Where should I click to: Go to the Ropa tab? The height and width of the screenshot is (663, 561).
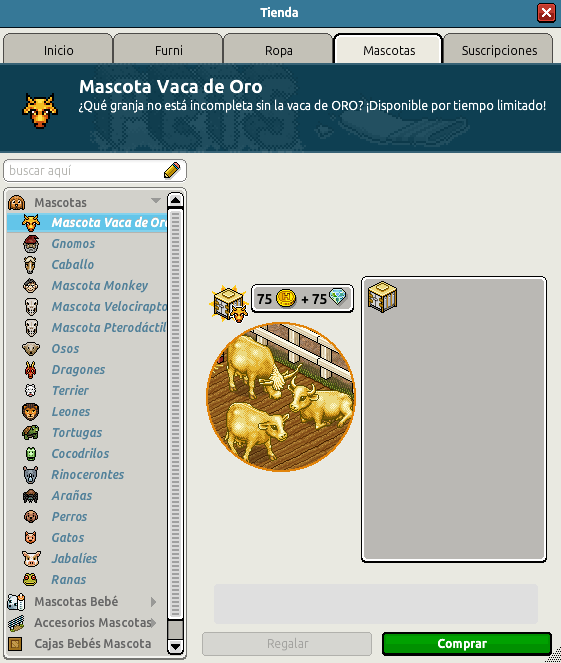click(278, 50)
